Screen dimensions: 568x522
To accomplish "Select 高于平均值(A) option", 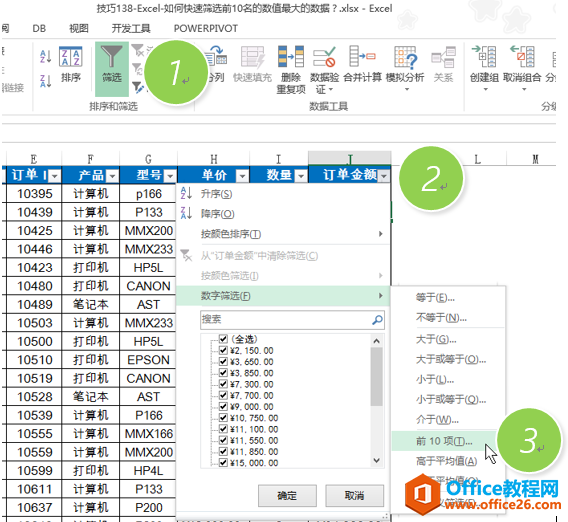I will [446, 461].
